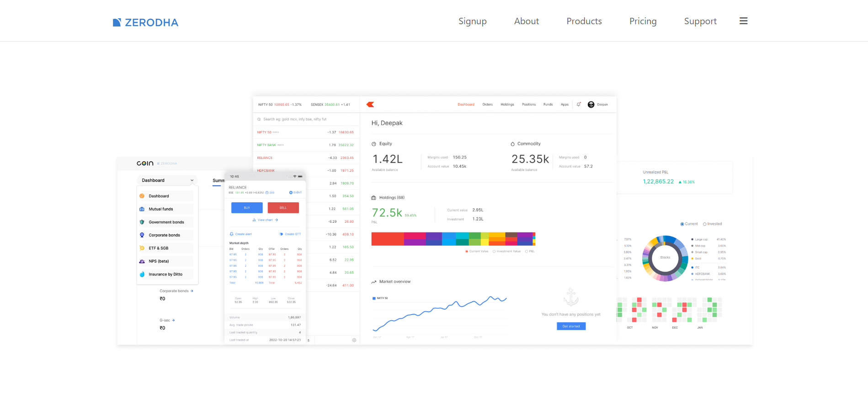Click the search magnifier icon in watchlist
868x400 pixels.
point(259,119)
